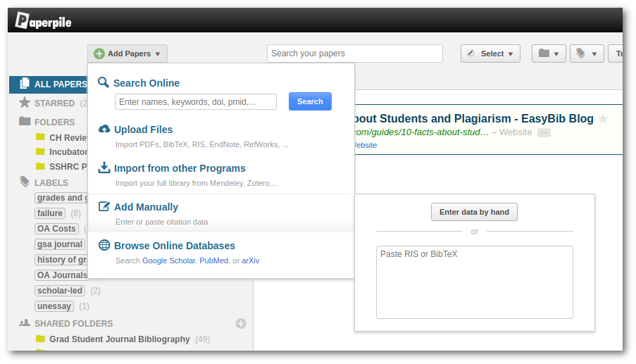Add a shared folder with plus icon
Viewport: 636px width, 364px height.
click(241, 323)
